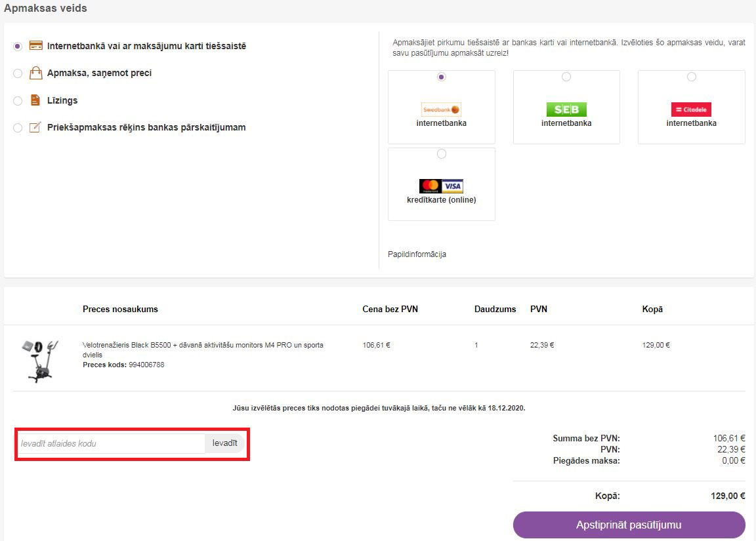Click the Preces kods 994006788 text
Image resolution: width=756 pixels, height=541 pixels.
point(123,365)
